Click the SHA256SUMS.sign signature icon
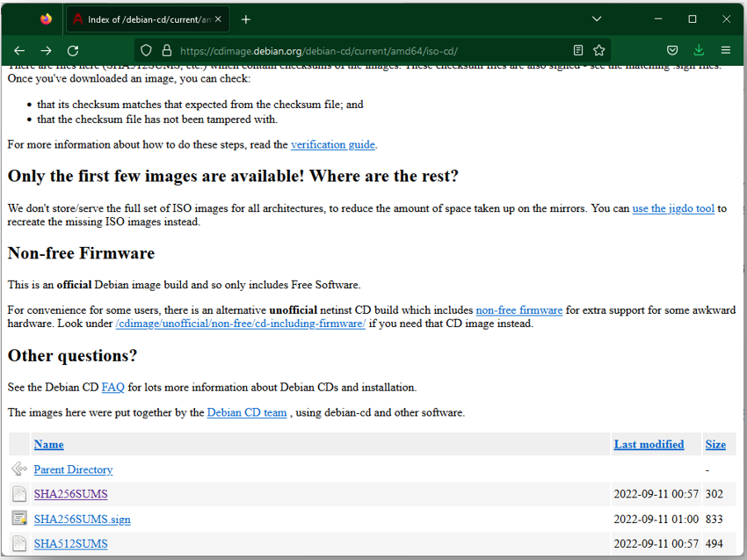Viewport: 747px width, 560px height. [x=19, y=519]
